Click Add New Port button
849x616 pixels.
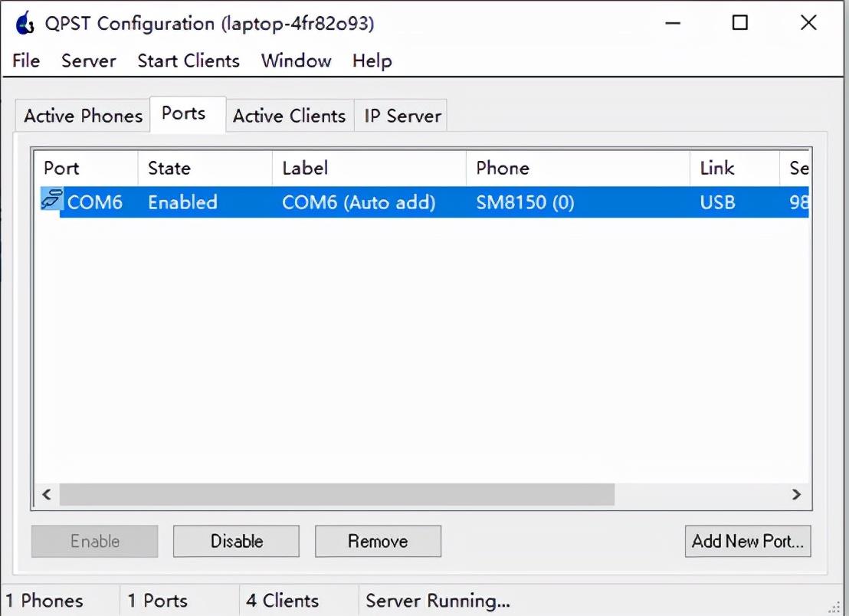point(748,541)
